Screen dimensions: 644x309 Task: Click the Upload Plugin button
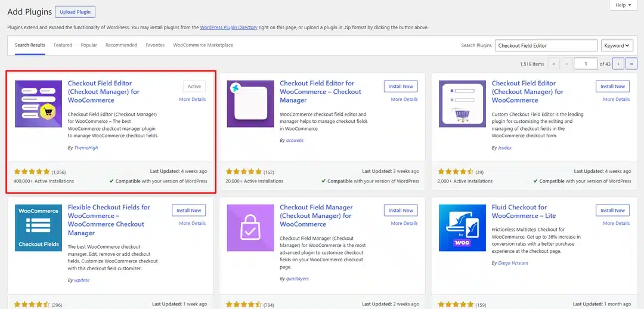[x=75, y=12]
